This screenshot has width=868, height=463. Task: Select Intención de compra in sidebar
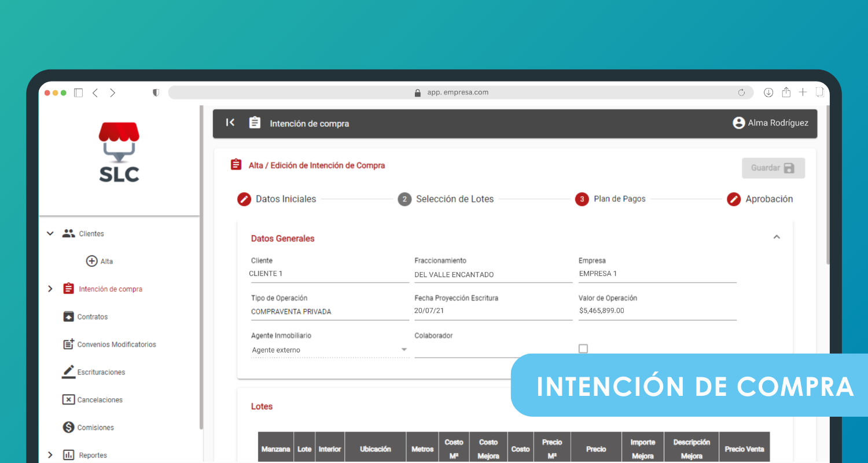(111, 289)
